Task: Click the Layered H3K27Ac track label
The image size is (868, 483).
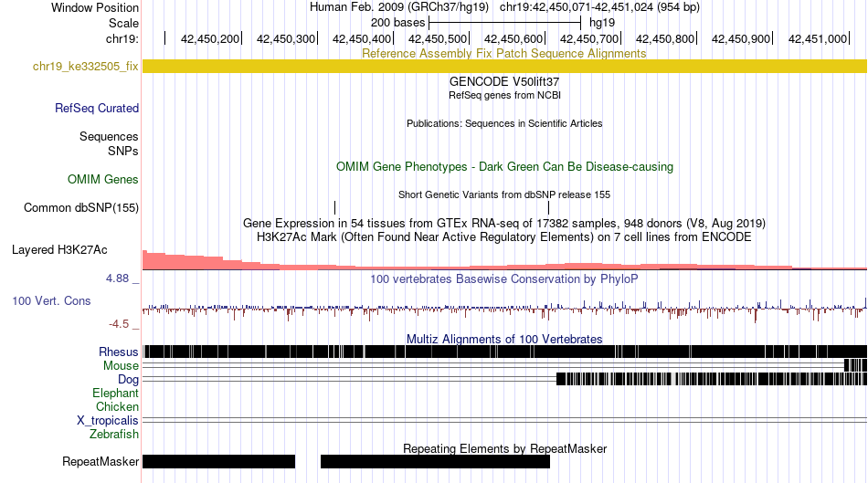Action: coord(59,250)
